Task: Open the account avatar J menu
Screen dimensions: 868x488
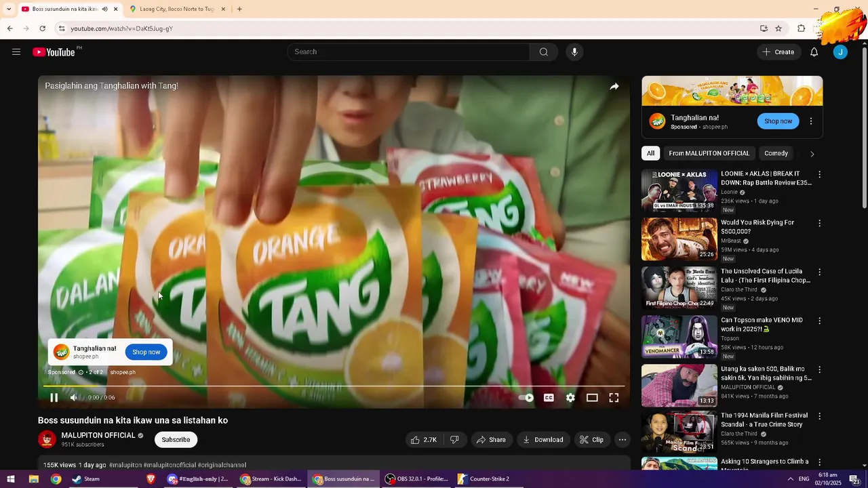Action: click(x=840, y=52)
